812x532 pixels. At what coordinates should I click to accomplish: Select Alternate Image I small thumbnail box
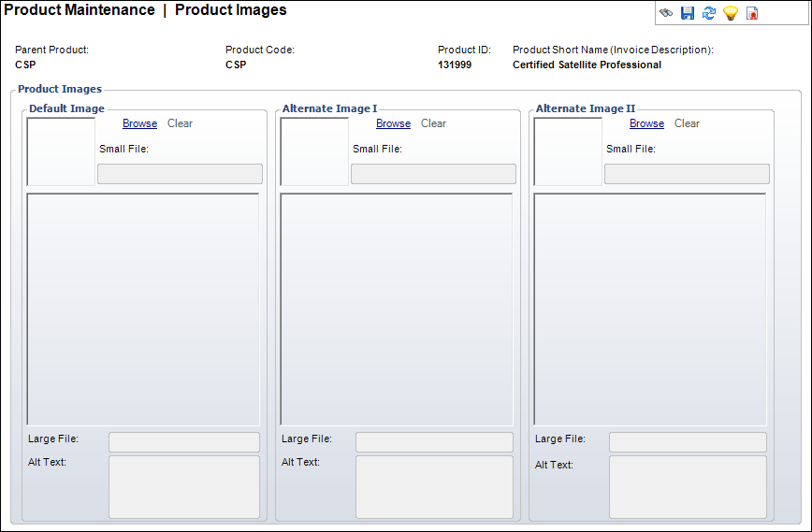pyautogui.click(x=314, y=151)
